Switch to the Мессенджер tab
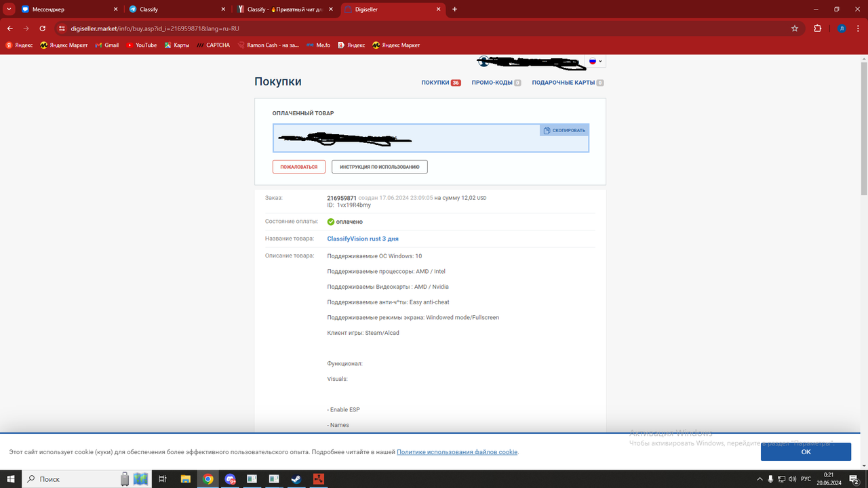 point(69,9)
